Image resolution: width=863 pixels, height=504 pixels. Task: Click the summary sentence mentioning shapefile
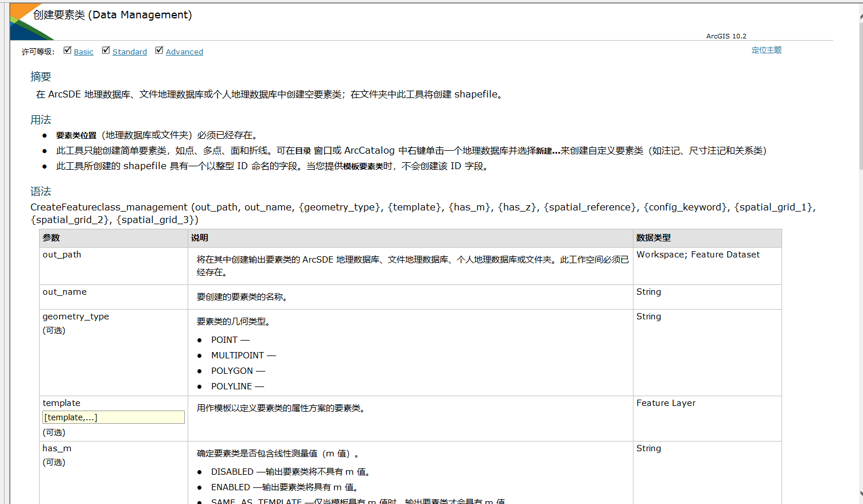click(x=270, y=95)
